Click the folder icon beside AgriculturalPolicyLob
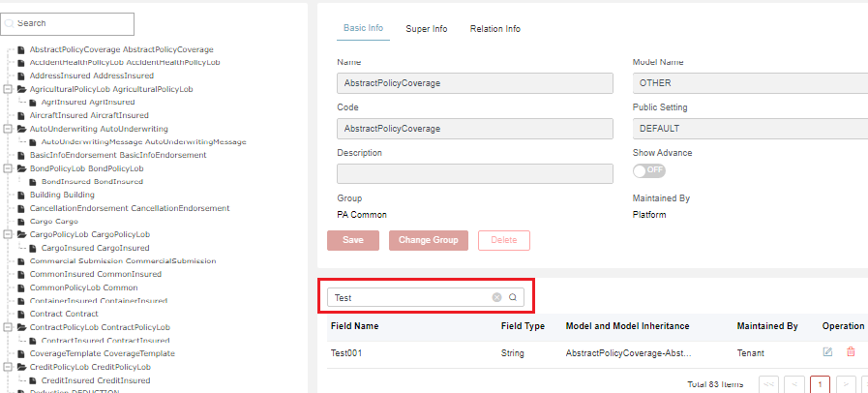This screenshot has height=393, width=868. [21, 89]
